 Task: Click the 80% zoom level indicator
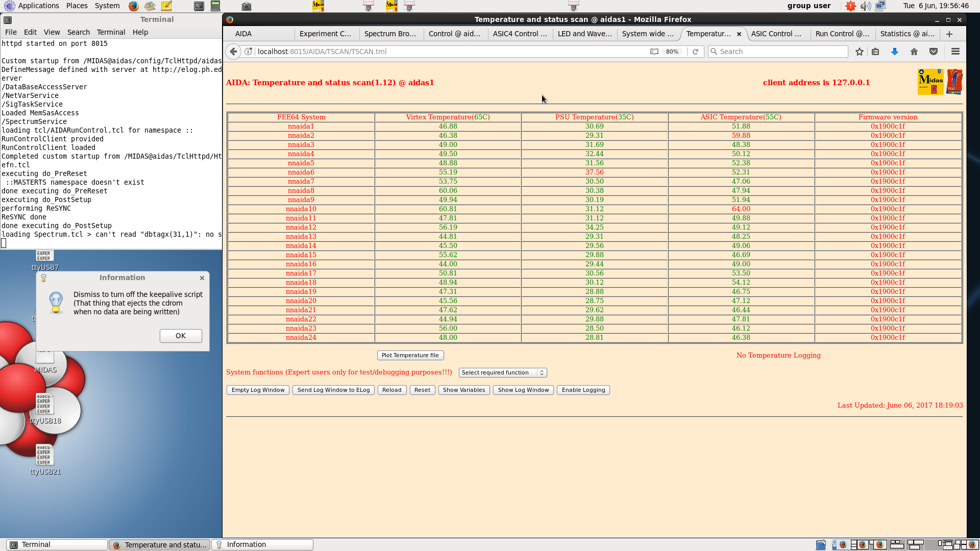tap(672, 52)
